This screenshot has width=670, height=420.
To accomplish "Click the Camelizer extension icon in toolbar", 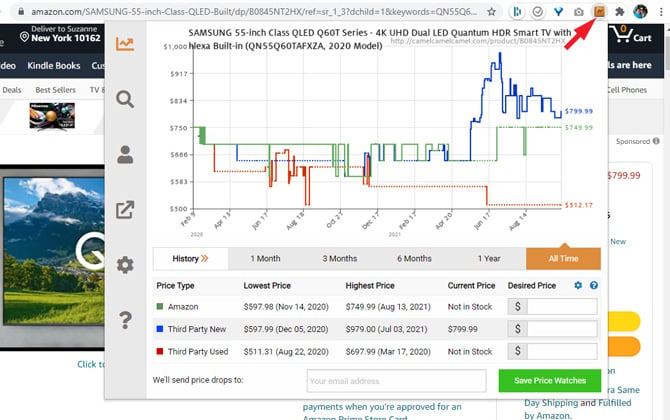I will (599, 11).
